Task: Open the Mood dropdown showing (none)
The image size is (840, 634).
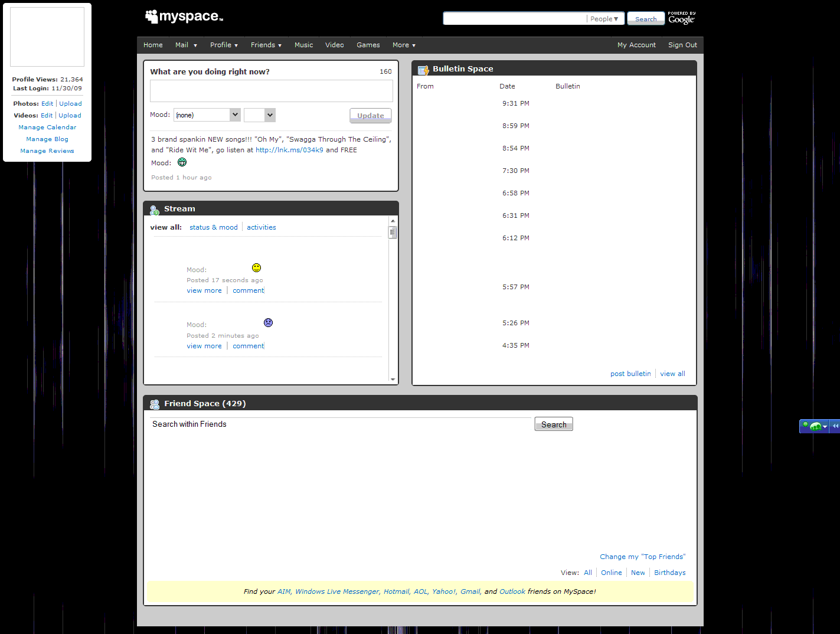Action: coord(207,115)
